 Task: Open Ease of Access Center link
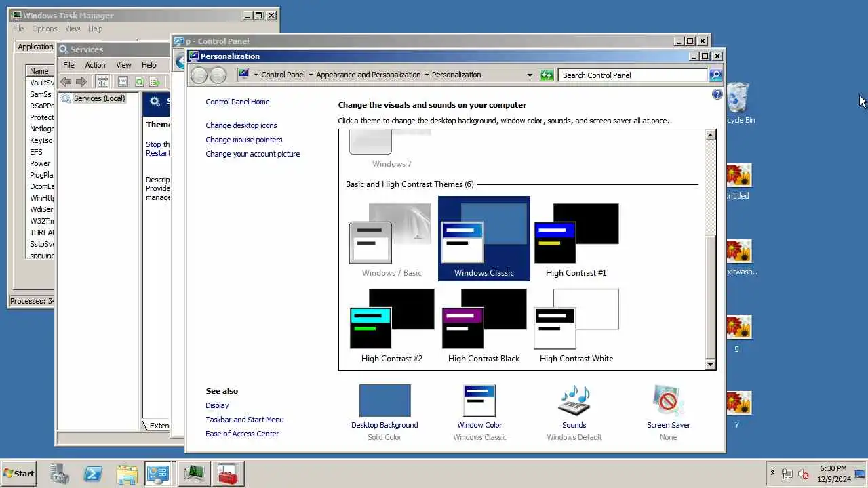coord(242,434)
